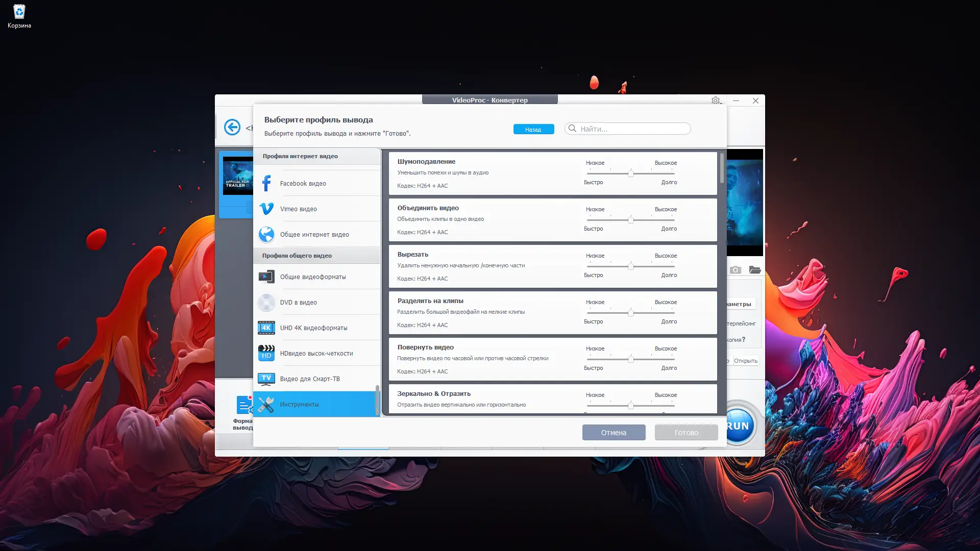Screen dimensions: 980x551
Task: Click the Отмена button
Action: click(x=614, y=433)
